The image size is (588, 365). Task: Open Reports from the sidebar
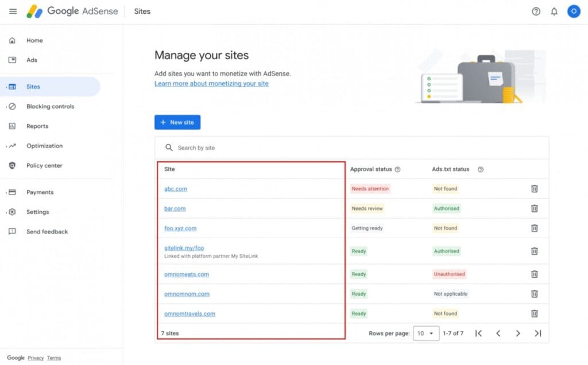[37, 126]
